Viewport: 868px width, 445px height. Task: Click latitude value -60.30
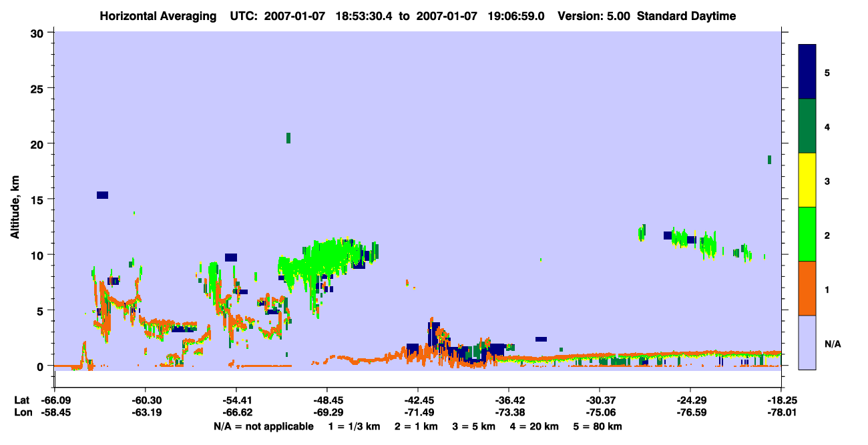coord(145,400)
